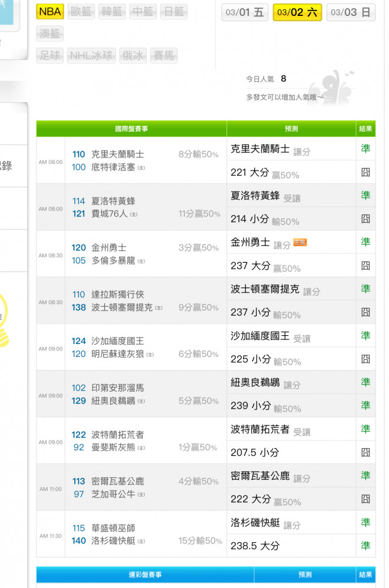Click 準 result for 克里夫蘭騎士 讓分
Screen dimensions: 389x588
click(x=365, y=149)
